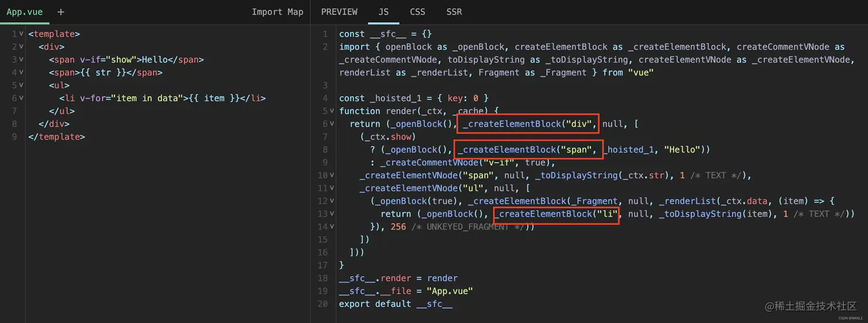Click "__sfc__.render = render" in the JS output
The image size is (868, 323).
[x=398, y=278]
